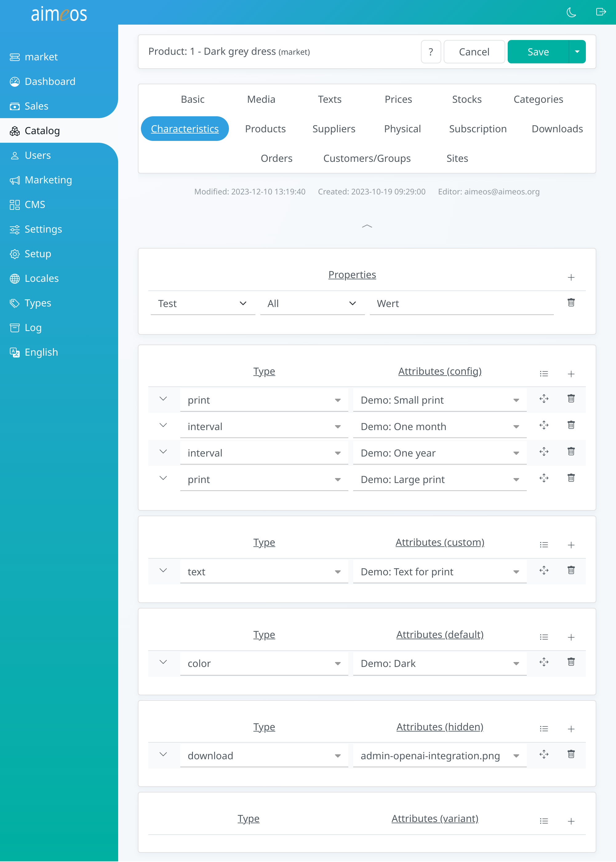Open Settings in the sidebar
Viewport: 616px width, 862px height.
click(59, 229)
